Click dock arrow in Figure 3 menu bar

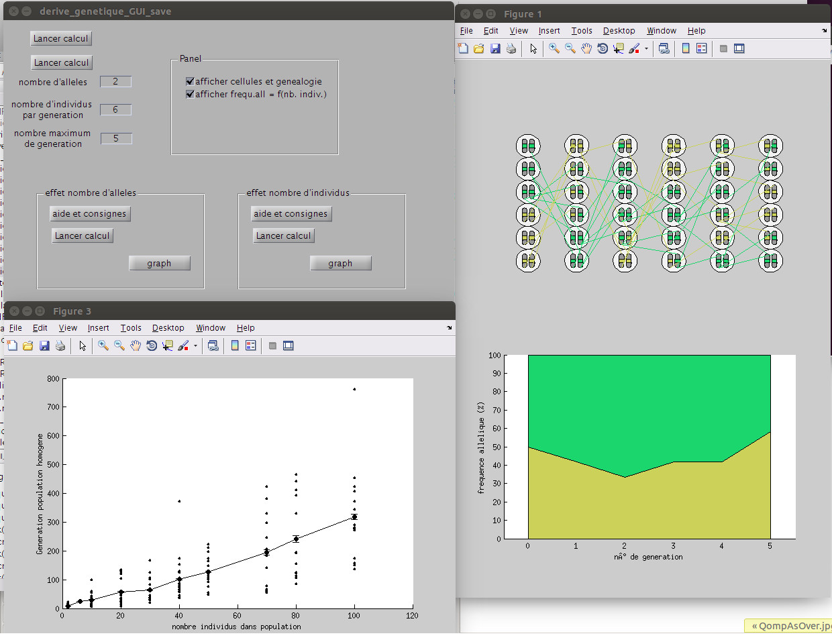pos(450,328)
